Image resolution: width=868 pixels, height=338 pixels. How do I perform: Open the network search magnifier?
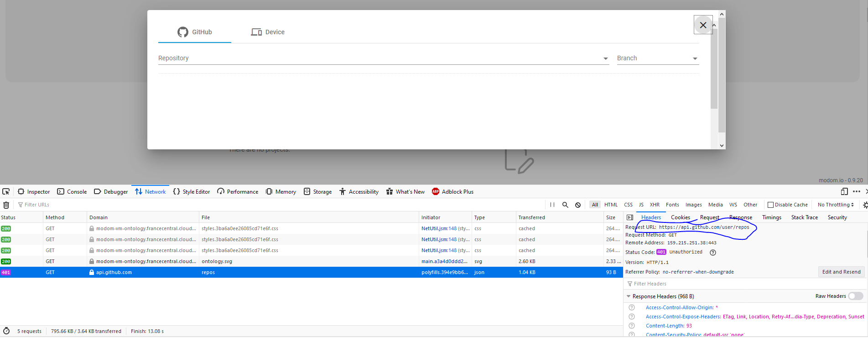coord(565,205)
